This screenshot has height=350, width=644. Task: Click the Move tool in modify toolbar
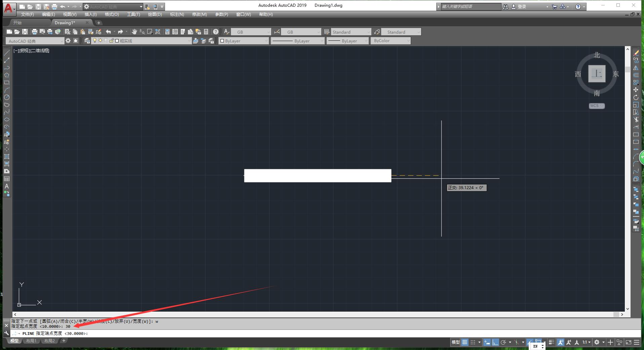click(636, 90)
